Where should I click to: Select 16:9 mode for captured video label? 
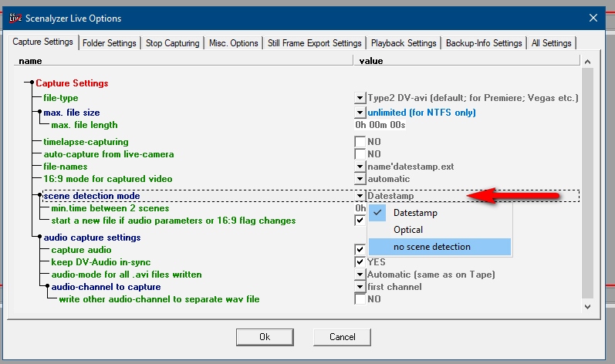(x=108, y=179)
